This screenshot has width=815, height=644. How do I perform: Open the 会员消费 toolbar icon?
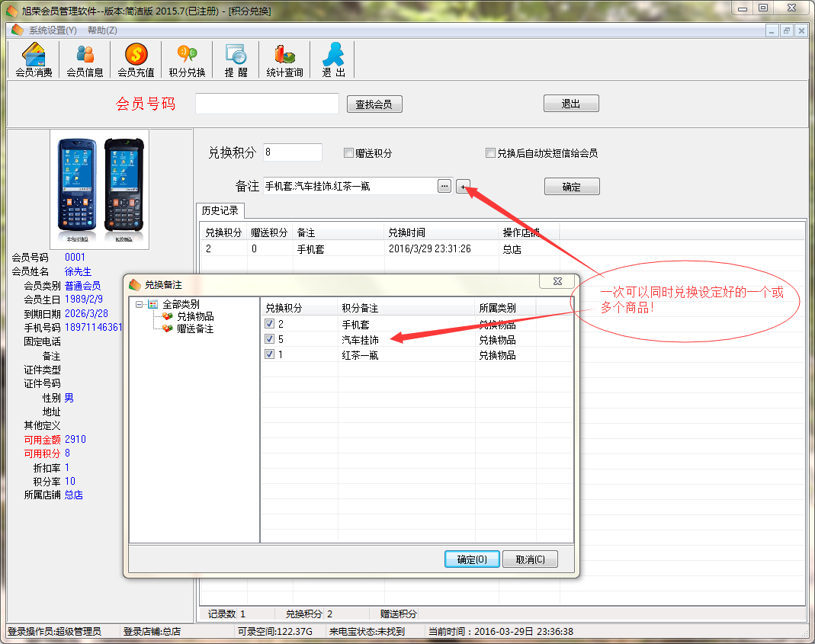click(x=34, y=59)
